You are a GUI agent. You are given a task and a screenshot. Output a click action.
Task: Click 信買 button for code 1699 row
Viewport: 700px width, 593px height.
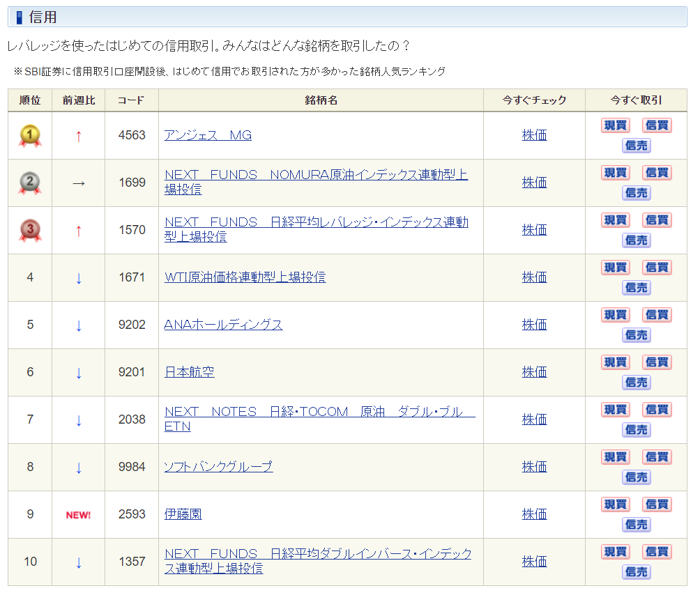(657, 173)
